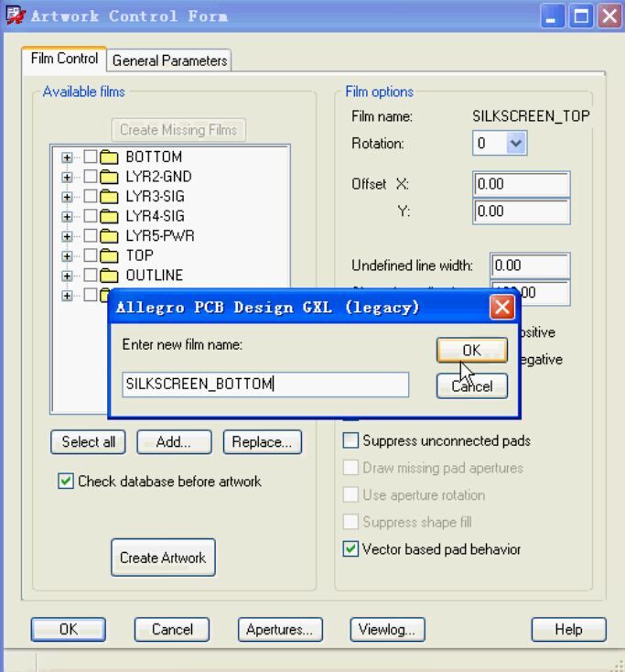The image size is (625, 672).
Task: Click the Offset X input field
Action: 522,184
